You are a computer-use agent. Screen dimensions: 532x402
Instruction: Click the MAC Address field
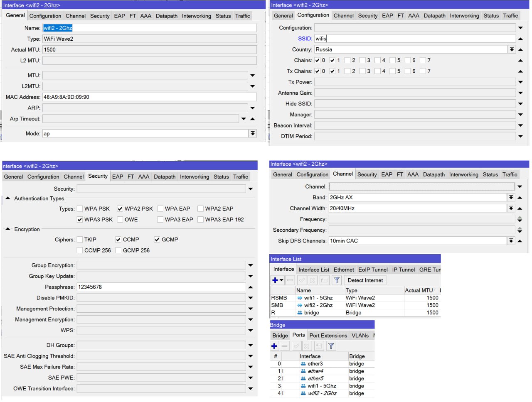(x=150, y=97)
